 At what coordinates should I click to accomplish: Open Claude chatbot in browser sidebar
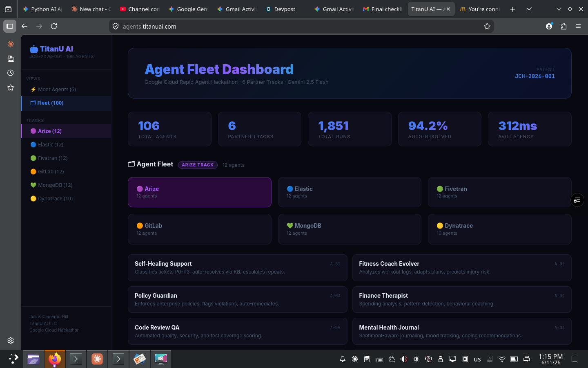click(11, 44)
